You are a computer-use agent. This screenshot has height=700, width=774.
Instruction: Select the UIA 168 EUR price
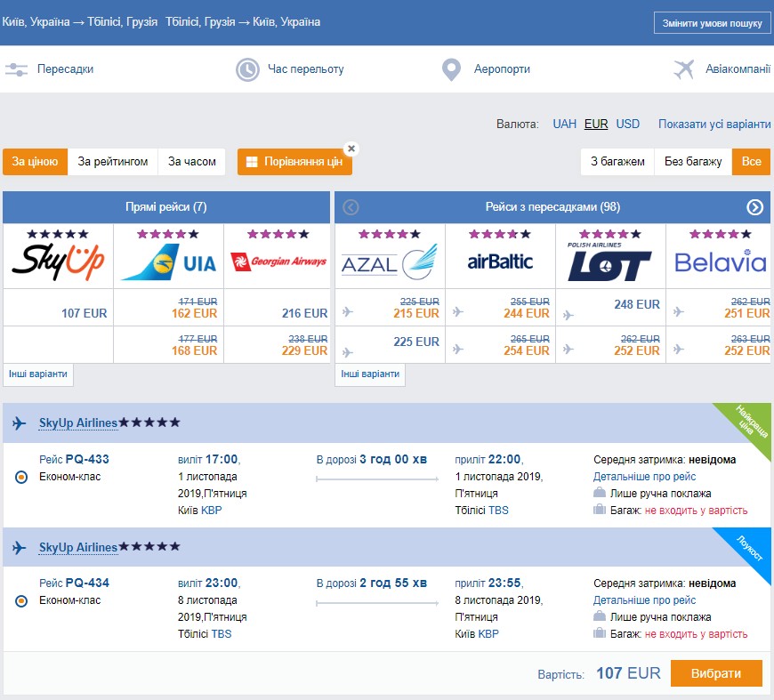(195, 351)
